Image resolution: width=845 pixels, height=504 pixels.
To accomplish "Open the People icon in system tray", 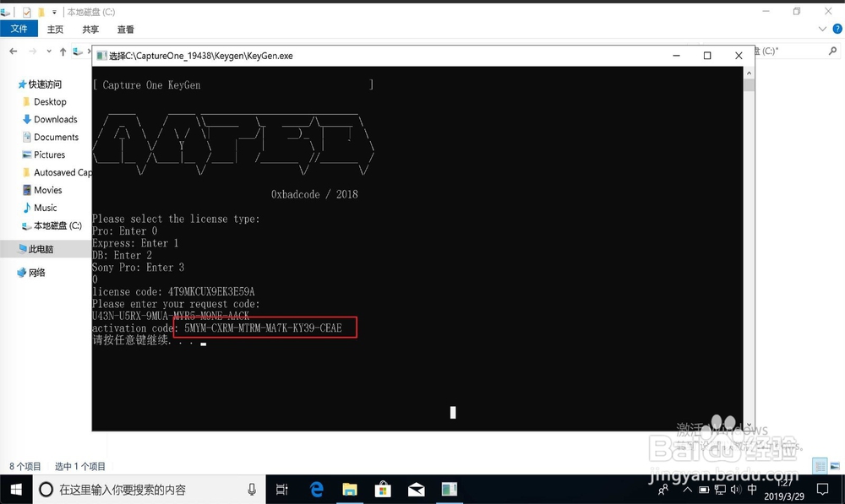I will pyautogui.click(x=663, y=490).
